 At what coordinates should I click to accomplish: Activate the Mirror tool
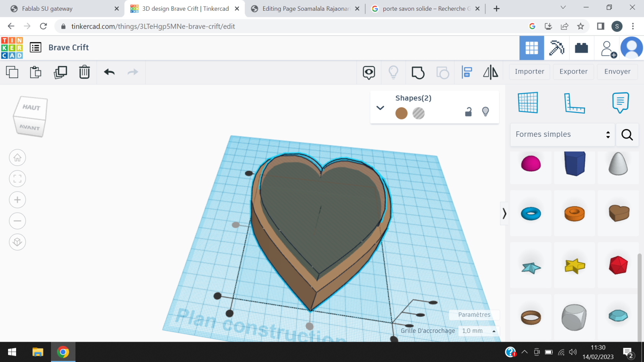(491, 72)
